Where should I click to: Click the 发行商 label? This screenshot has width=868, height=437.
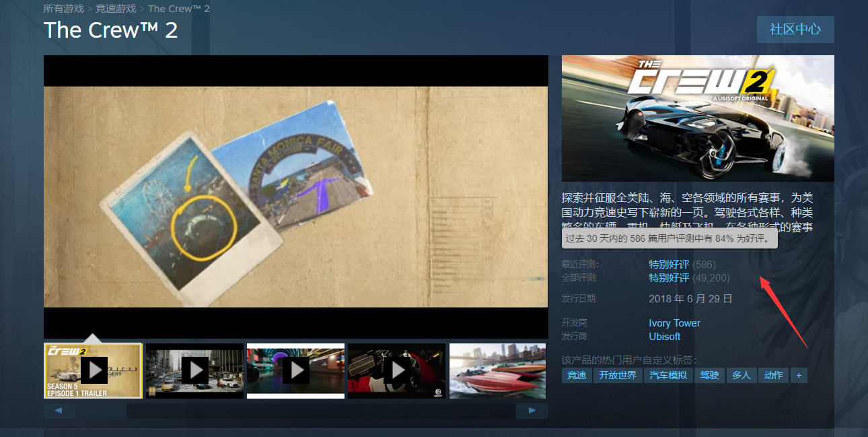(x=575, y=337)
